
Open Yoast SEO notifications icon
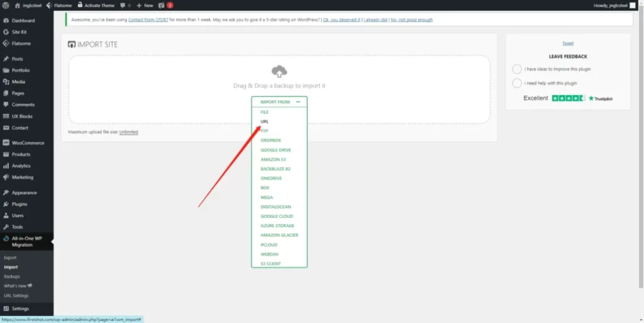tap(162, 5)
